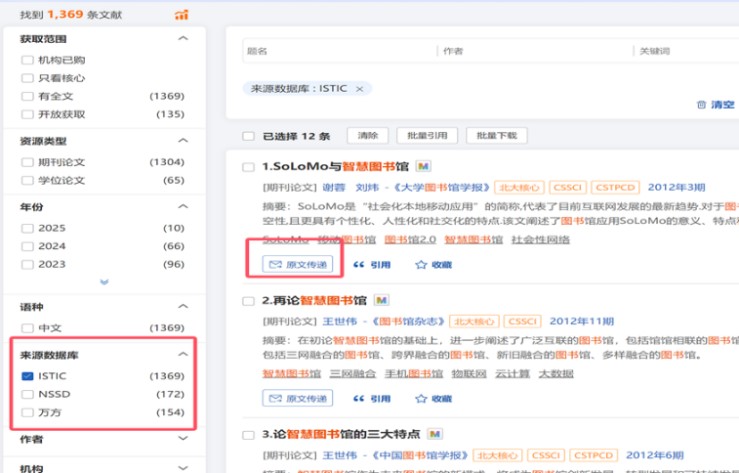Click the 清空 trash icon to clear filters
This screenshot has width=739, height=473.
click(701, 105)
